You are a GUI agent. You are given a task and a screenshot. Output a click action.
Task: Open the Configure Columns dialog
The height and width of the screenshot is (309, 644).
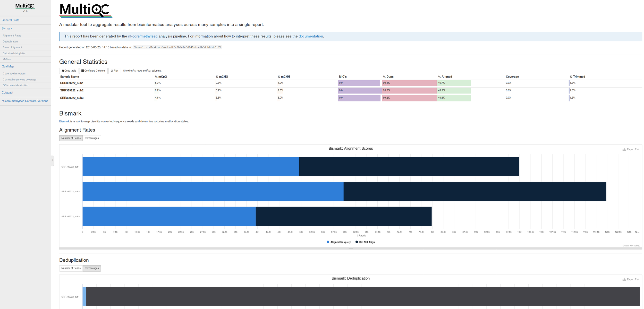pyautogui.click(x=93, y=71)
